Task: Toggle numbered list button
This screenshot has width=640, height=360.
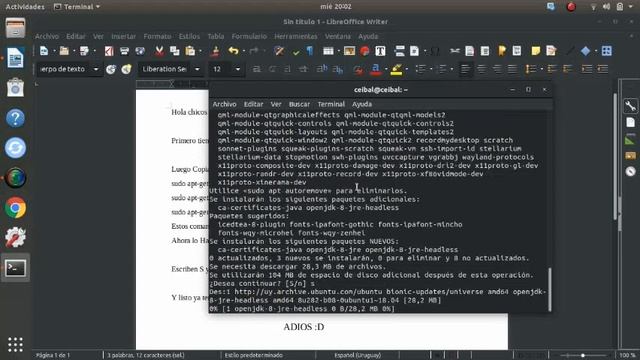Action: 441,69
